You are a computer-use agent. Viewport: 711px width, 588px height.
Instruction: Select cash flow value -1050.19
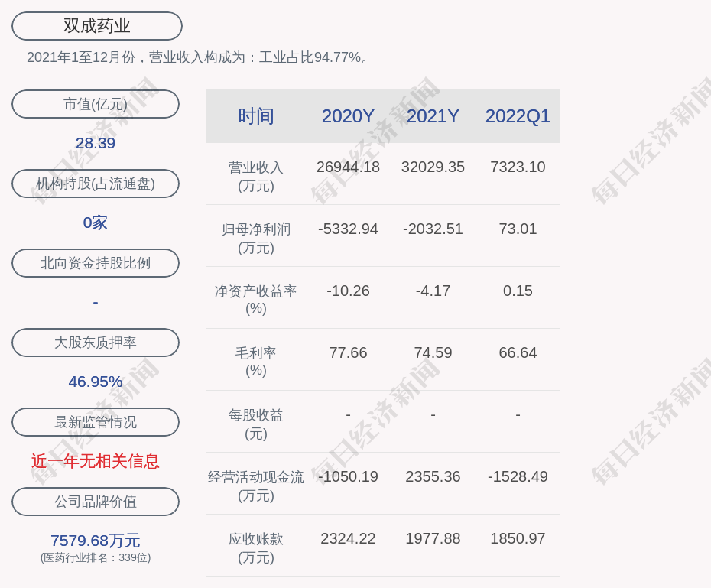[348, 476]
